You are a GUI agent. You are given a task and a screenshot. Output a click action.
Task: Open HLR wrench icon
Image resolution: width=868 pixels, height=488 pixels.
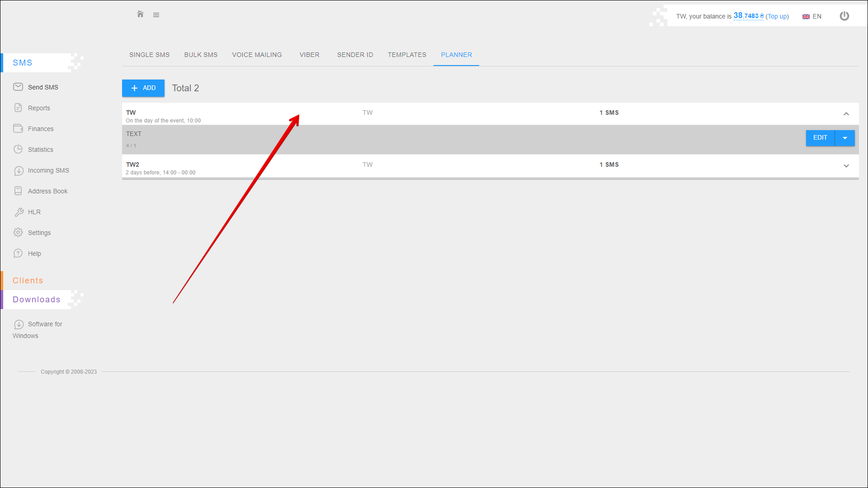click(x=19, y=212)
